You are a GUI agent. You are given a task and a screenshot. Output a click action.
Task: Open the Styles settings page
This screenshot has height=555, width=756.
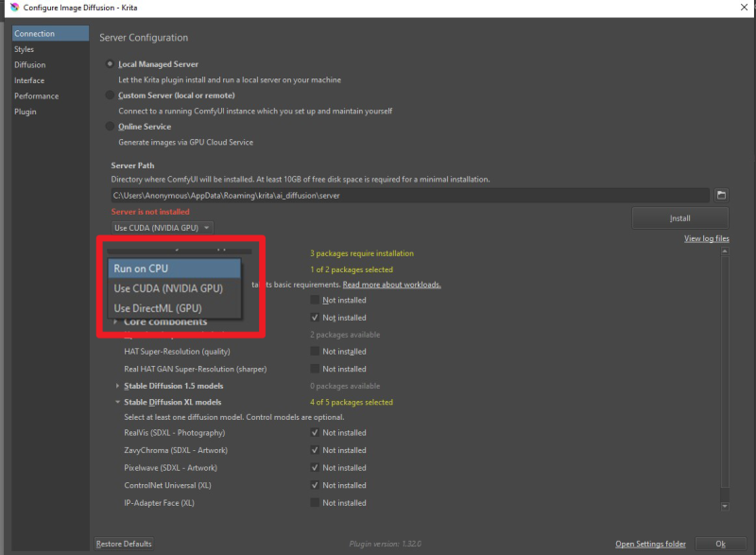tap(50, 49)
